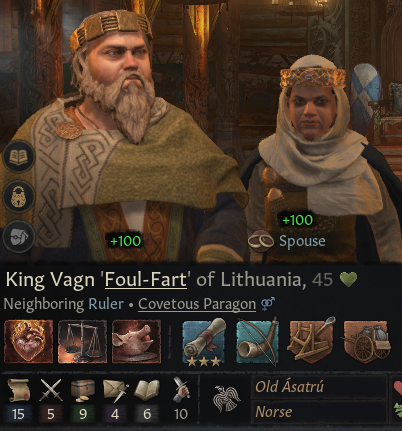Screen dimensions: 402x431
Task: Select the Norse culture field
Action: (319, 412)
